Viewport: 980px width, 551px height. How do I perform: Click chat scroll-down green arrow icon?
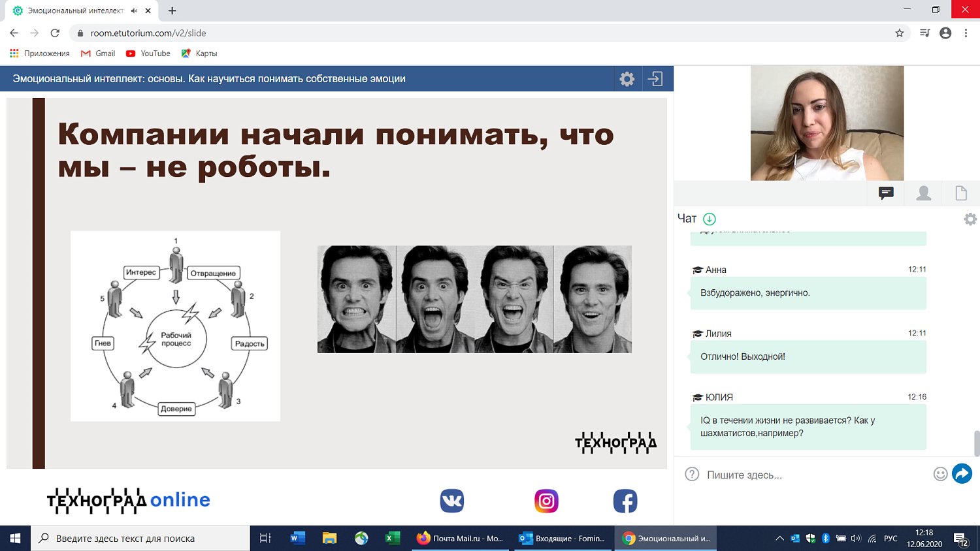coord(710,219)
